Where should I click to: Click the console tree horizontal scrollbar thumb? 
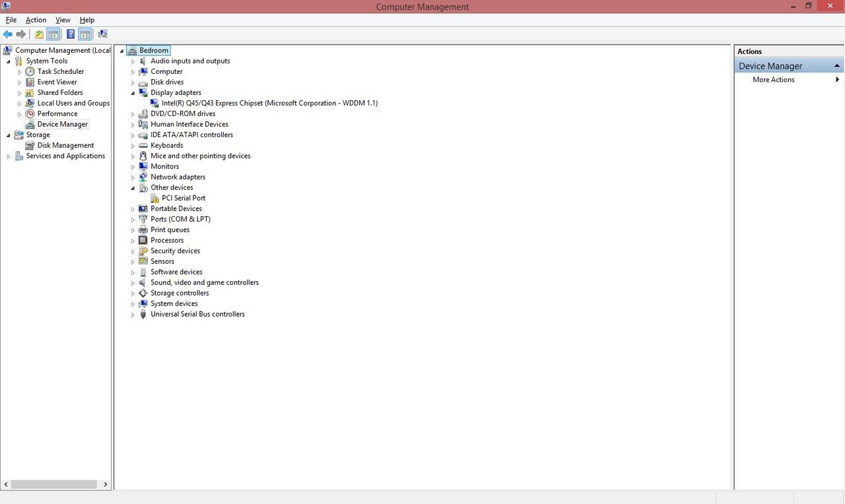pyautogui.click(x=53, y=484)
